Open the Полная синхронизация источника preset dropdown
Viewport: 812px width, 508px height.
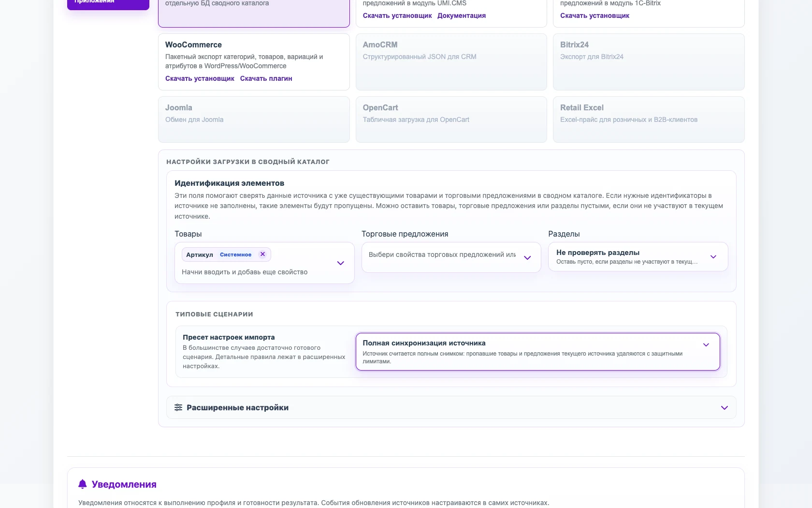[x=537, y=352]
